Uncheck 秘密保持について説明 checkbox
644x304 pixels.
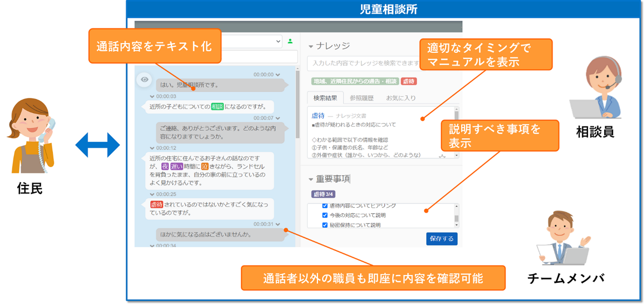(325, 225)
